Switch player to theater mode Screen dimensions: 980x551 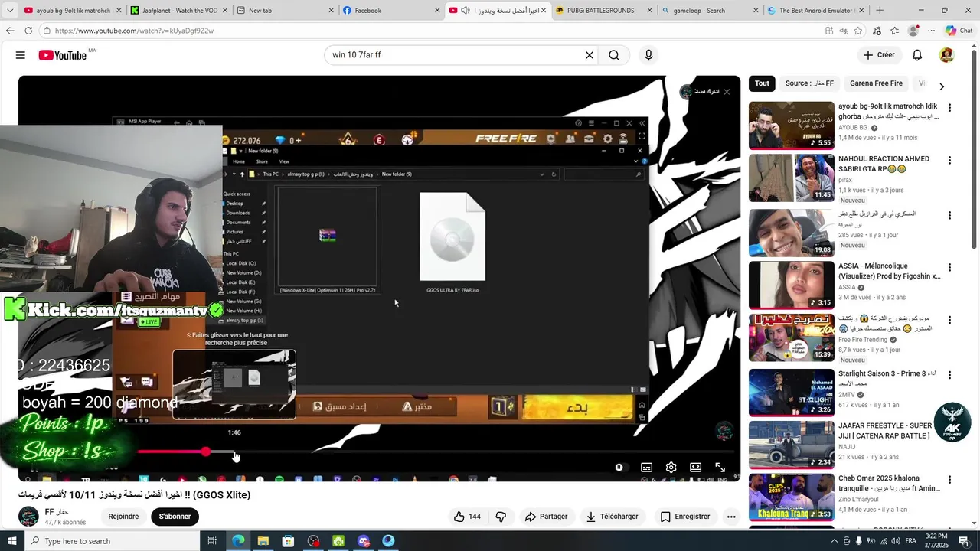coord(695,468)
